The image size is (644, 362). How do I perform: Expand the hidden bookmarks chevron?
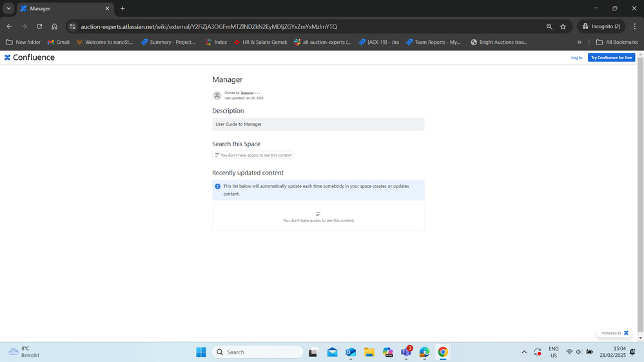pyautogui.click(x=579, y=42)
